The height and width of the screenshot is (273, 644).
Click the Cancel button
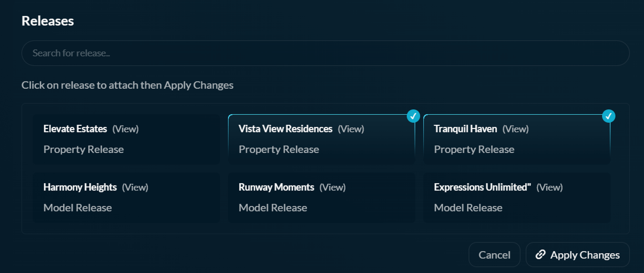coord(494,255)
